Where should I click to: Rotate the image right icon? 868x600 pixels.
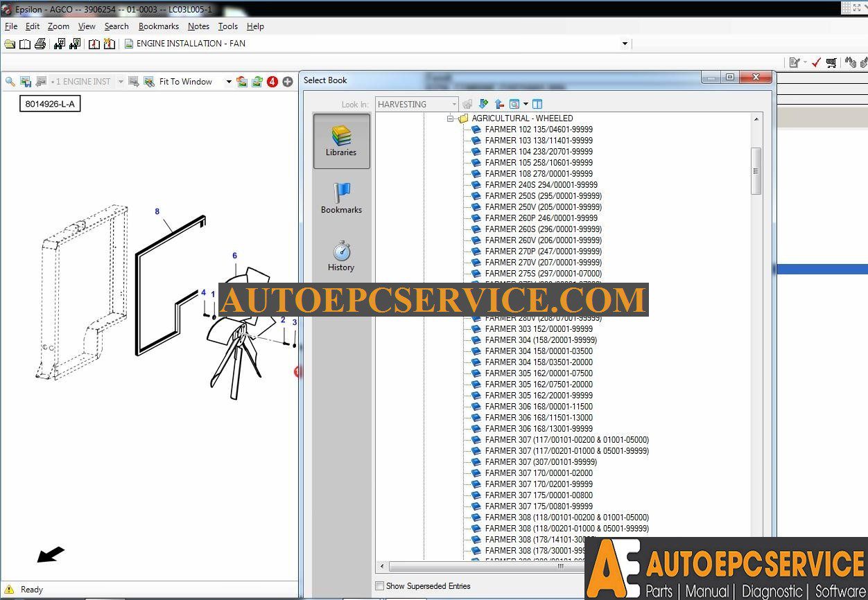257,82
